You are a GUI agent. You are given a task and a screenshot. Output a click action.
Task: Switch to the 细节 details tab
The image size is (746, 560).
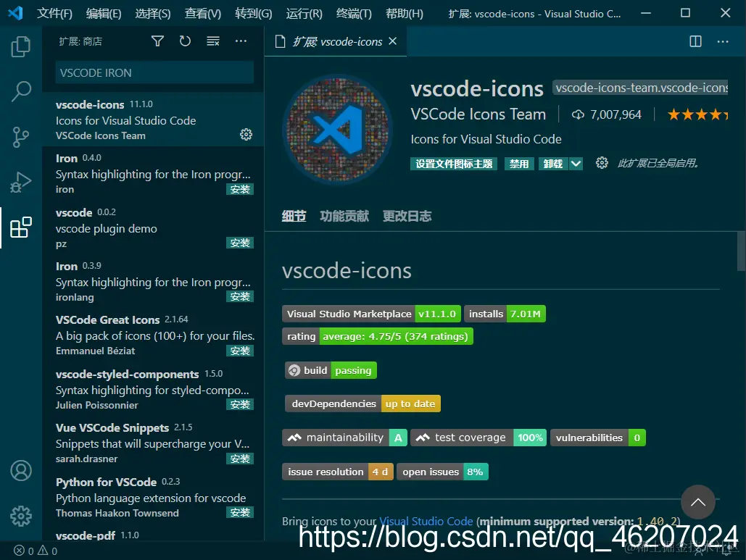tap(294, 217)
